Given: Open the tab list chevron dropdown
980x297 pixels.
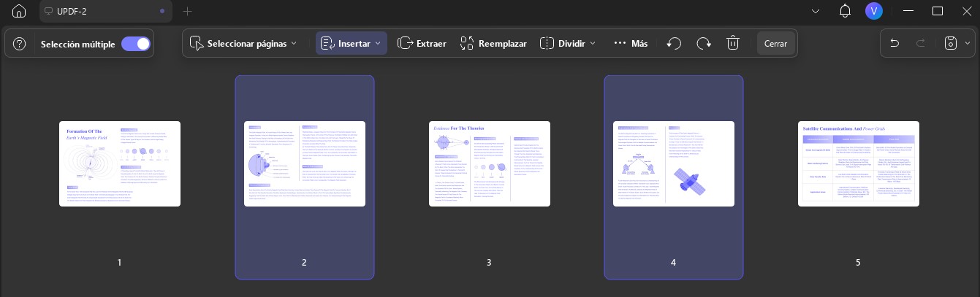Looking at the screenshot, I should point(816,11).
